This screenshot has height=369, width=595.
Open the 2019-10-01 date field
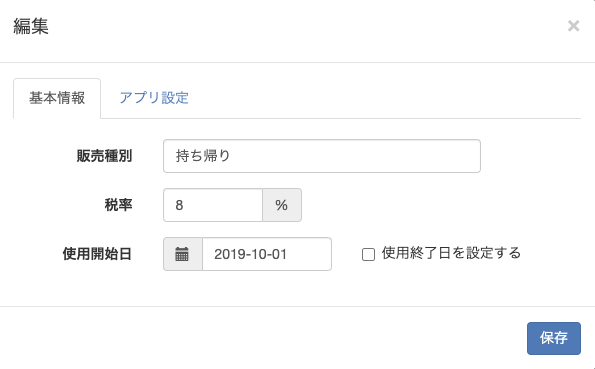[x=267, y=254]
